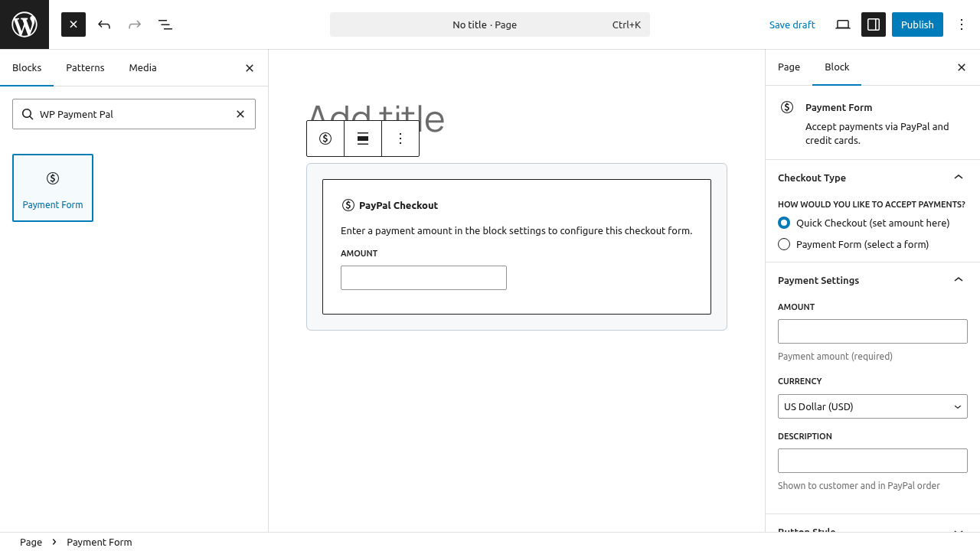
Task: Click inside the Amount input field
Action: coord(423,277)
